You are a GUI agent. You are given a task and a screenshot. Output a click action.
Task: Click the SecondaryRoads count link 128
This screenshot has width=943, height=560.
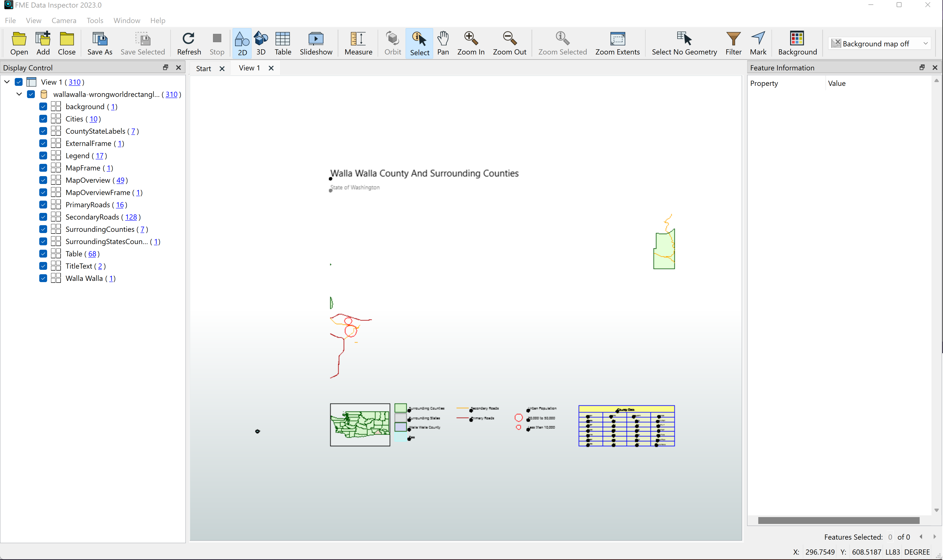131,217
